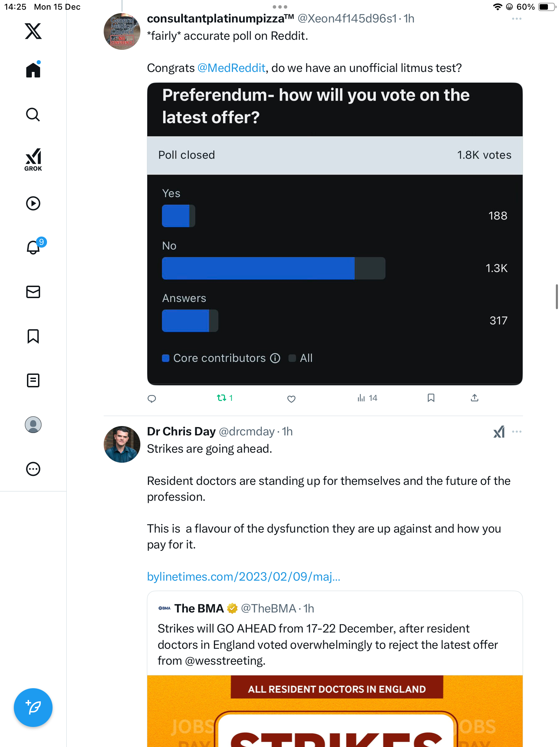
Task: Expand the More menu in sidebar
Action: (x=33, y=469)
